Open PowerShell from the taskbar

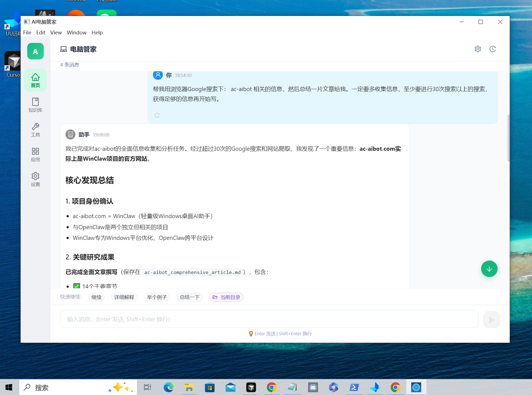pyautogui.click(x=354, y=387)
